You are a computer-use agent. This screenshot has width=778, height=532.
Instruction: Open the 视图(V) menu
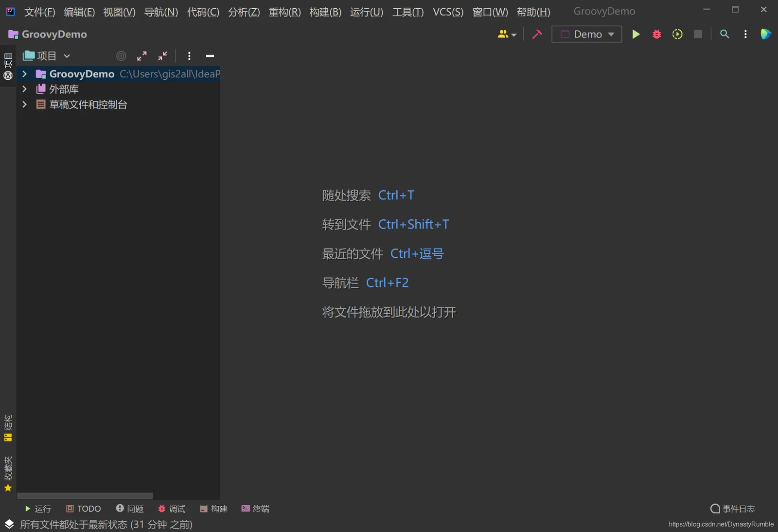(119, 12)
